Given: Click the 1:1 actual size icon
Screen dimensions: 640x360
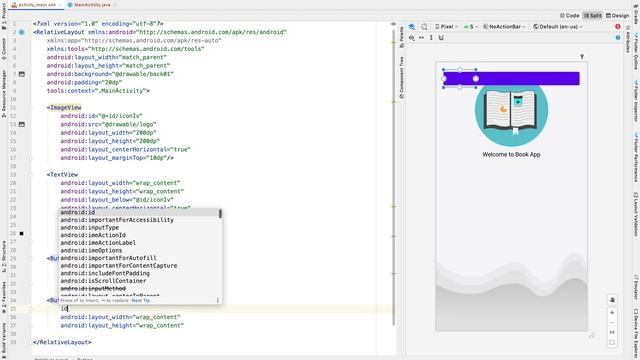Looking at the screenshot, I should [612, 332].
